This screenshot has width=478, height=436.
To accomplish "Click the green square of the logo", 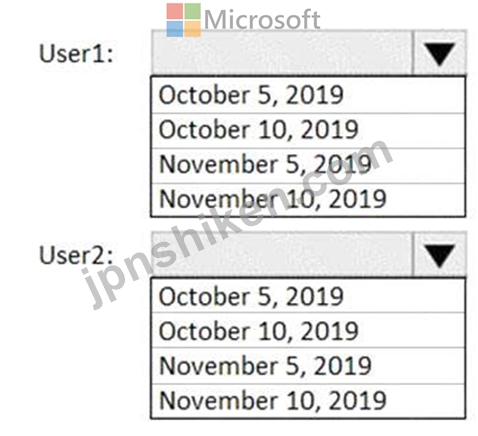I will 193,11.
